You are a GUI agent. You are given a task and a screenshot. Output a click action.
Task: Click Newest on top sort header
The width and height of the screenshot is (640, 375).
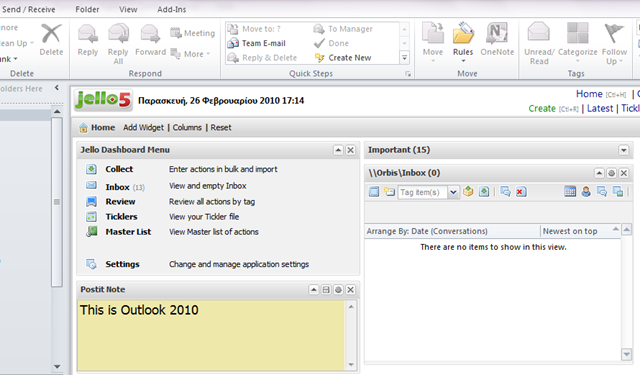pos(570,231)
